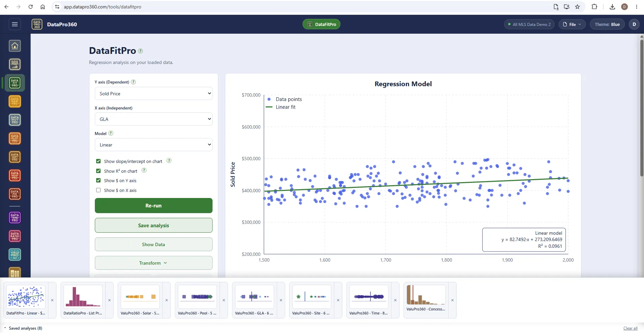Click the Re-run button

pyautogui.click(x=154, y=205)
